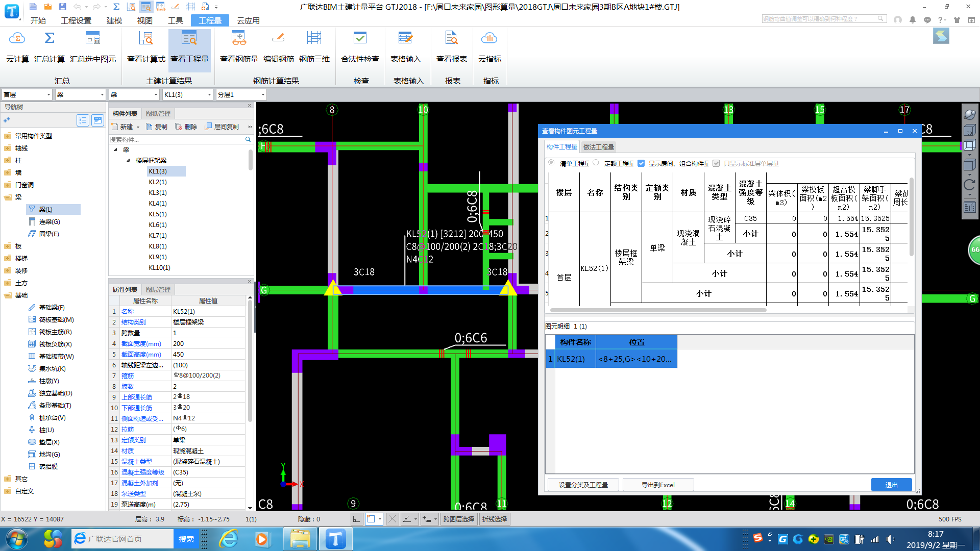Image resolution: width=980 pixels, height=551 pixels.
Task: Click the 截面宽度(mm) property value 200
Action: (x=208, y=343)
